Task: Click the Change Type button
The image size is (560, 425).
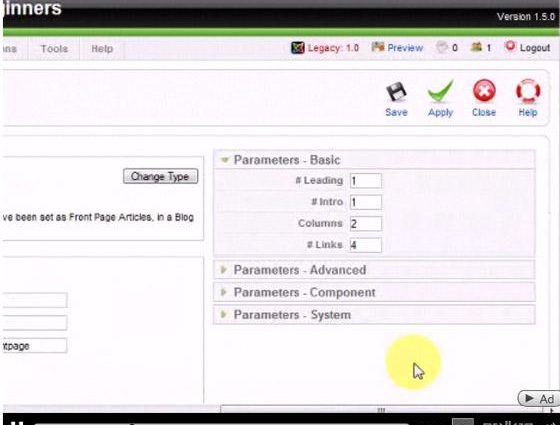Action: click(160, 176)
